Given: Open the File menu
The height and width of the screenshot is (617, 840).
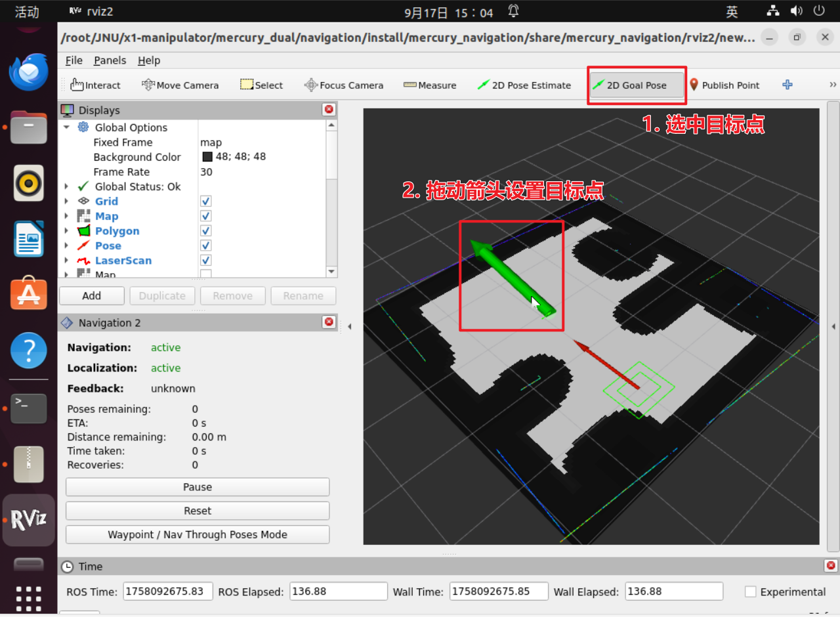Looking at the screenshot, I should click(74, 60).
